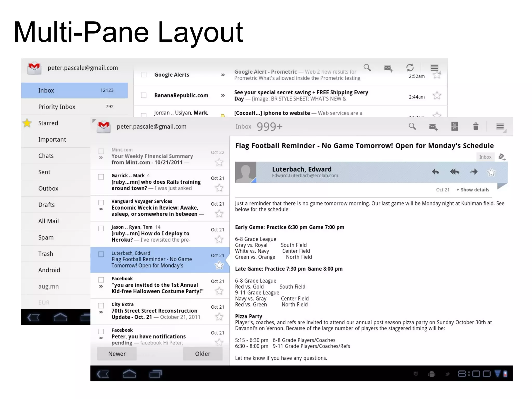
Task: Compose mail in the back Gmail window
Action: (388, 68)
